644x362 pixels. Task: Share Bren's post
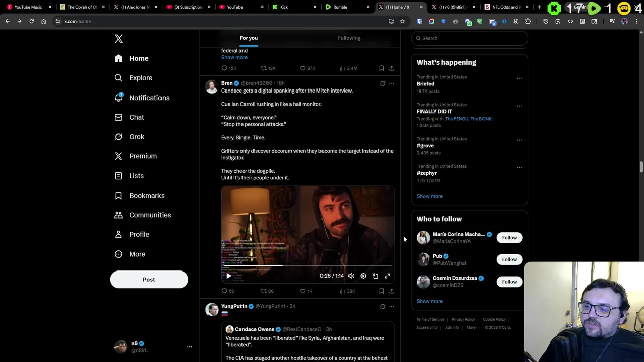click(x=392, y=291)
